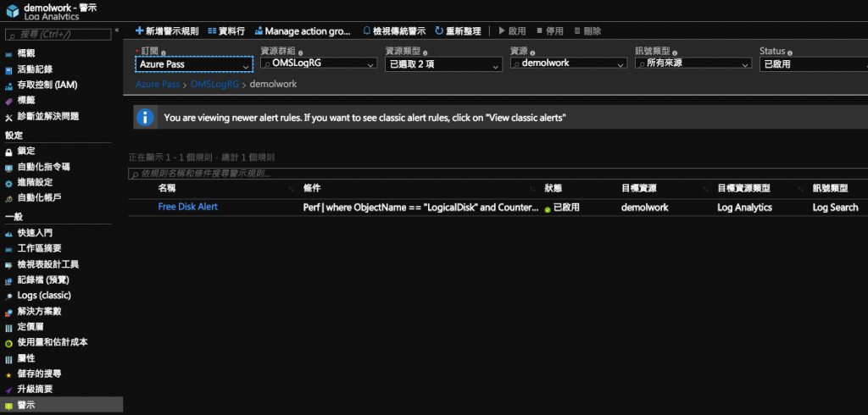Click the demolwork cell in 目標資源 column
Screen dimensions: 868x415
645,207
